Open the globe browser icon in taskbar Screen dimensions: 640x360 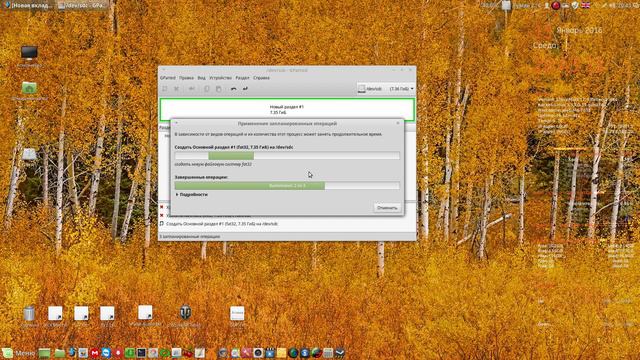[x=293, y=353]
